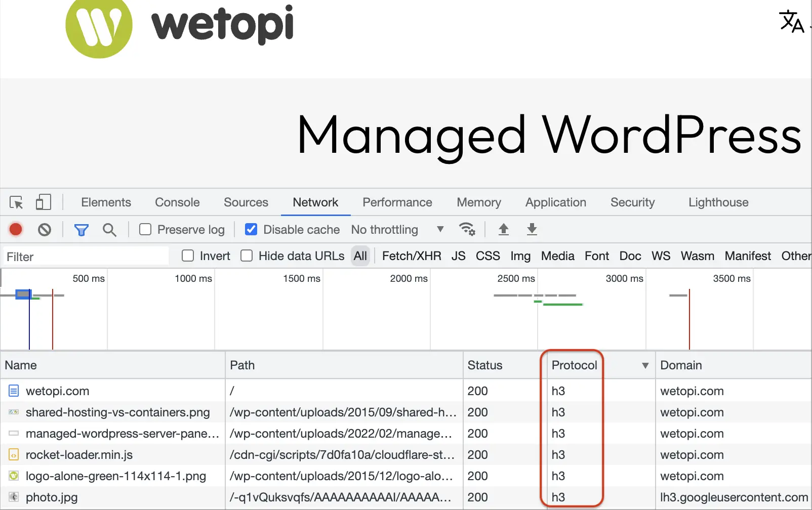This screenshot has height=510, width=812.
Task: Clear the network log
Action: pyautogui.click(x=45, y=230)
